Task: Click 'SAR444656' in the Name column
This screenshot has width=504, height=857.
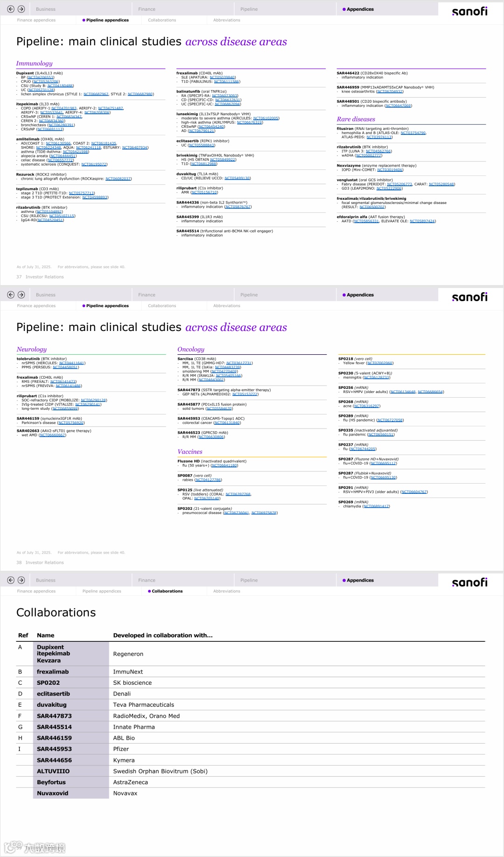Action: (54, 760)
